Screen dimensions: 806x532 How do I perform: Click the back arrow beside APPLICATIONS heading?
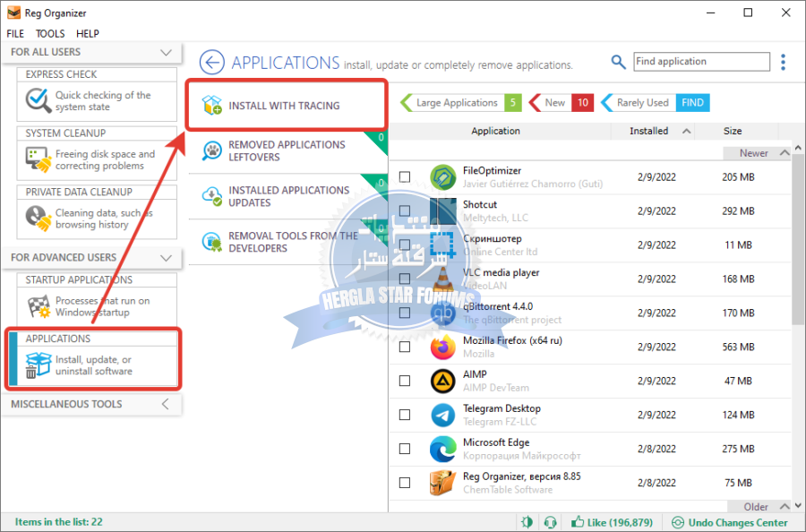click(x=212, y=62)
